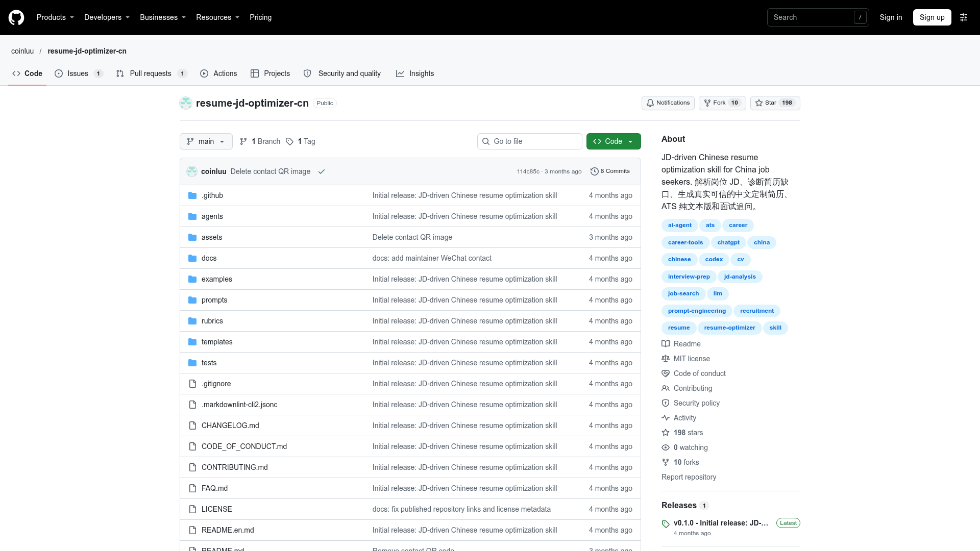Click the GitHub logo icon
The image size is (980, 551).
click(x=16, y=17)
